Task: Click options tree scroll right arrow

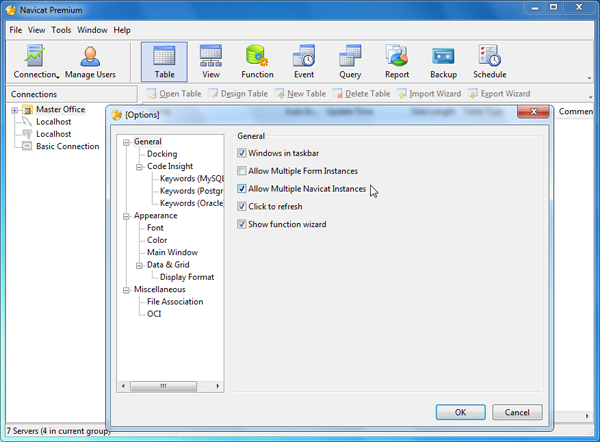Action: click(x=218, y=386)
